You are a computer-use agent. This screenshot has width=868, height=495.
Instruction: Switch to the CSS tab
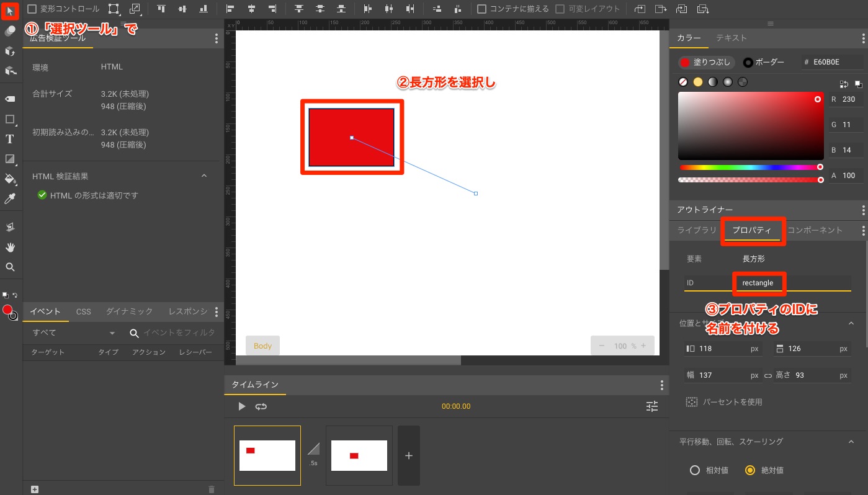click(x=84, y=311)
